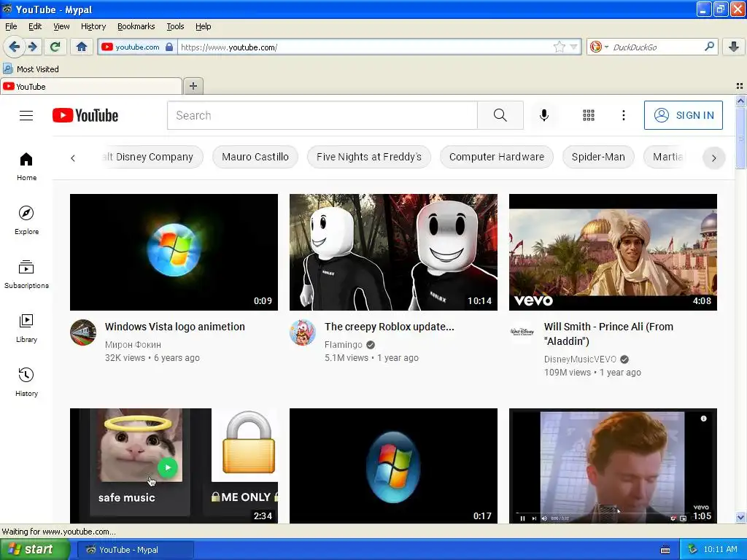Click the browser Home icon
Viewport: 747px width, 560px height.
click(82, 47)
